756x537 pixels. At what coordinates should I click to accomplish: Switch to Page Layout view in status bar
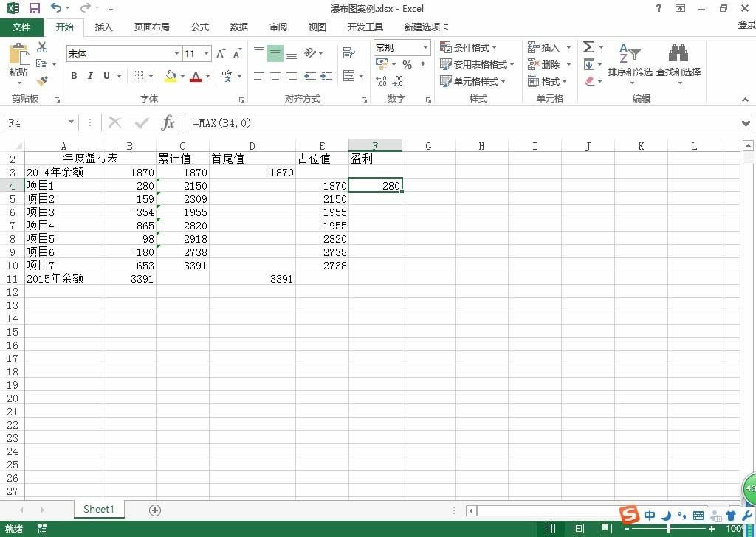click(579, 528)
